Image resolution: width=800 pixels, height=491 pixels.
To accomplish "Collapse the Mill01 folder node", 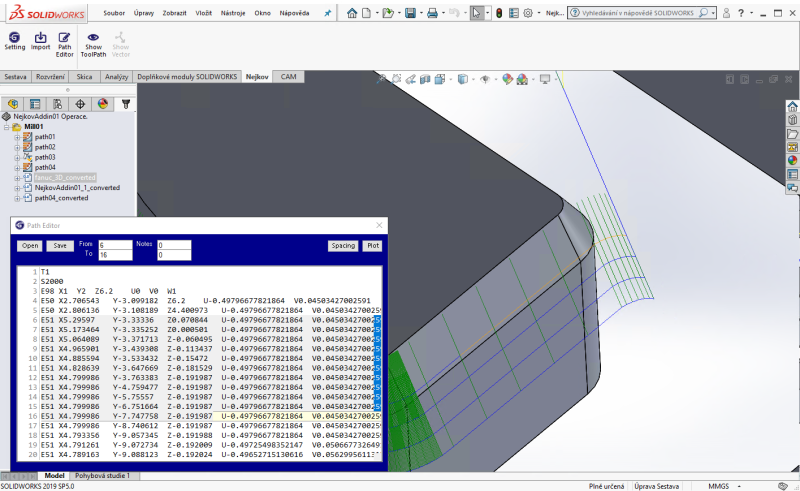I will tap(7, 127).
